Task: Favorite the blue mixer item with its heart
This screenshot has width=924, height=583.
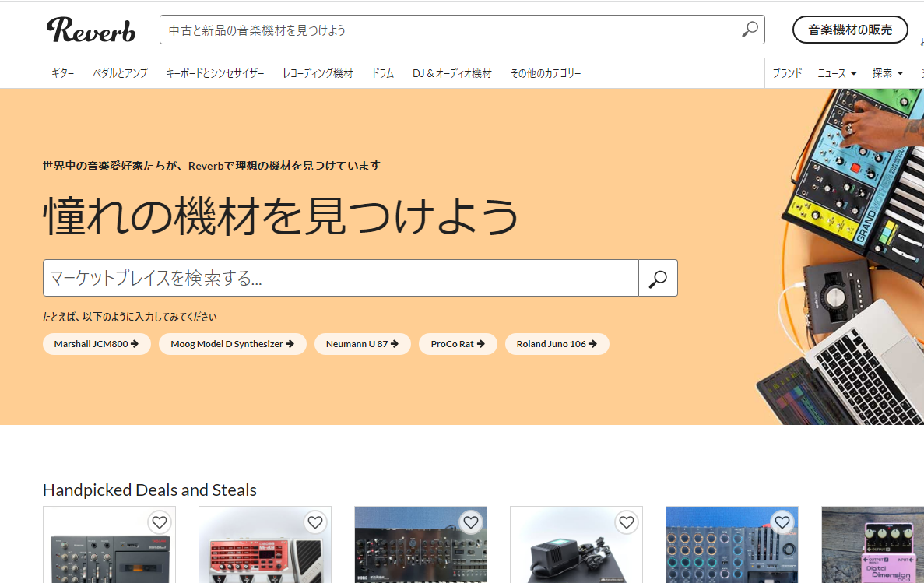Action: pyautogui.click(x=782, y=522)
